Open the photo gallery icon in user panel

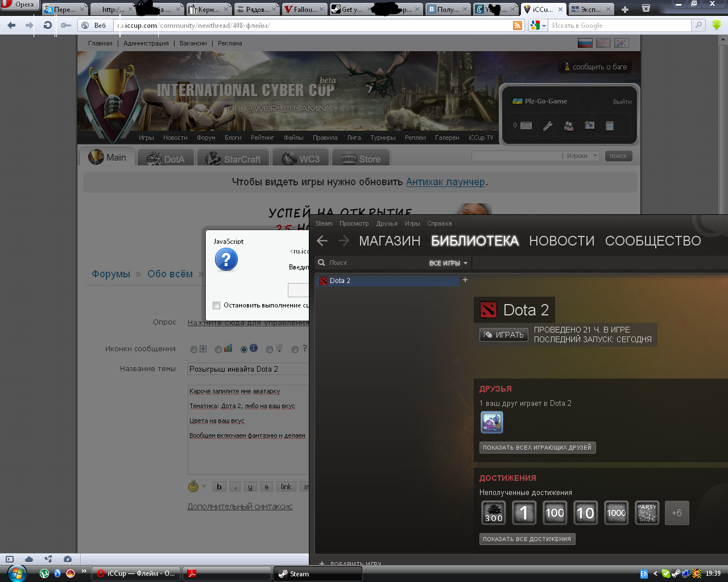tap(590, 125)
